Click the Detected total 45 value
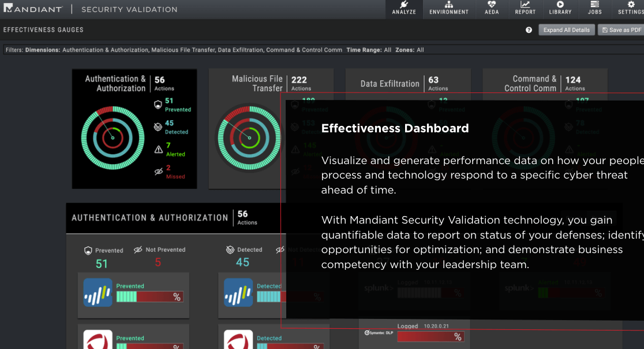The width and height of the screenshot is (644, 349). pyautogui.click(x=242, y=262)
